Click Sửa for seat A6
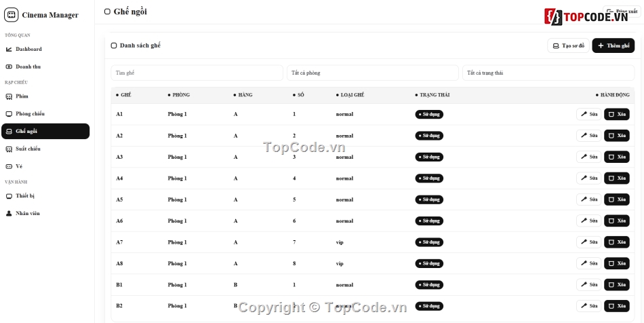 588,221
